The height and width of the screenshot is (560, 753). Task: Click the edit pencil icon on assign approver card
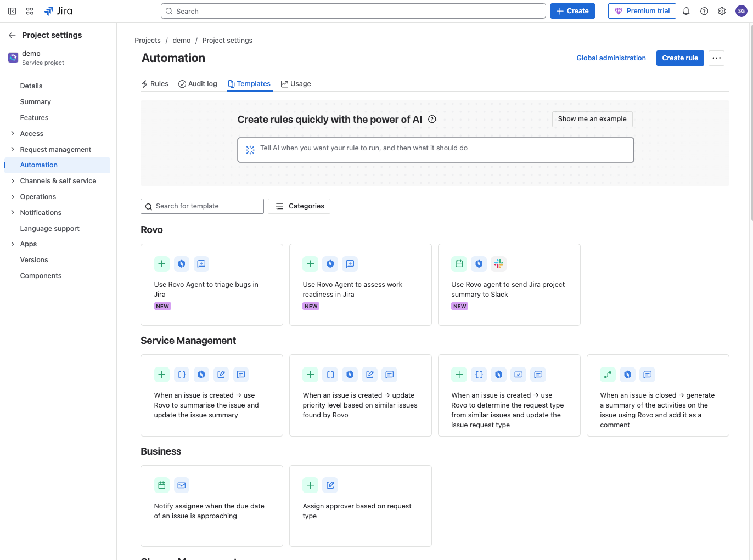(x=330, y=485)
